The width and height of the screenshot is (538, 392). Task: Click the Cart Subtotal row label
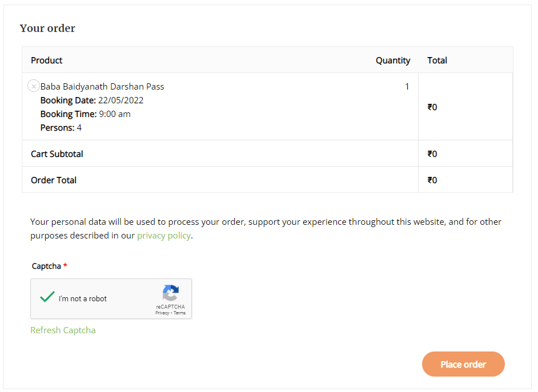[57, 154]
